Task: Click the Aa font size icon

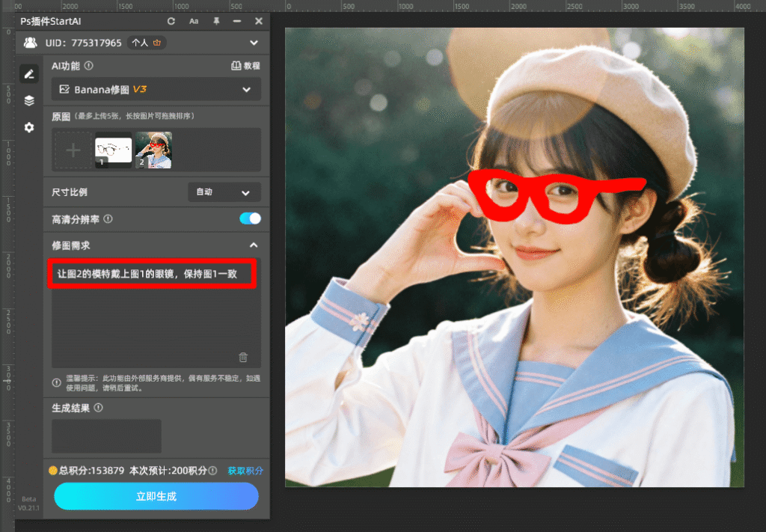Action: pyautogui.click(x=194, y=21)
